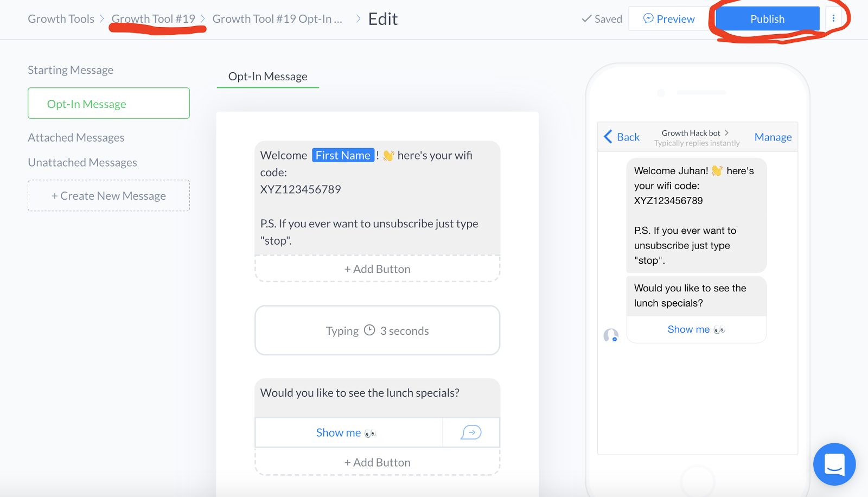Click + Add Button below the lunch specials message
This screenshot has width=868, height=497.
coord(378,462)
